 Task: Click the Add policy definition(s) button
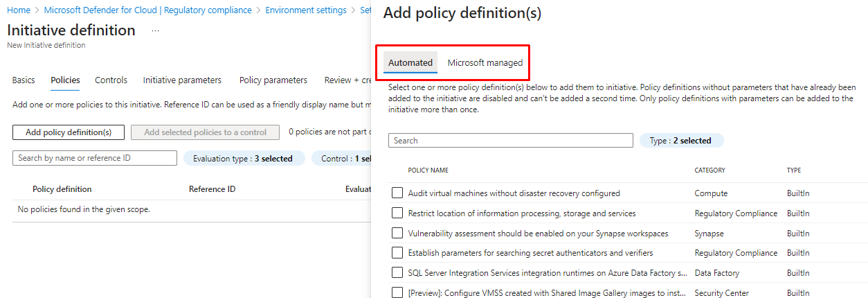[69, 132]
